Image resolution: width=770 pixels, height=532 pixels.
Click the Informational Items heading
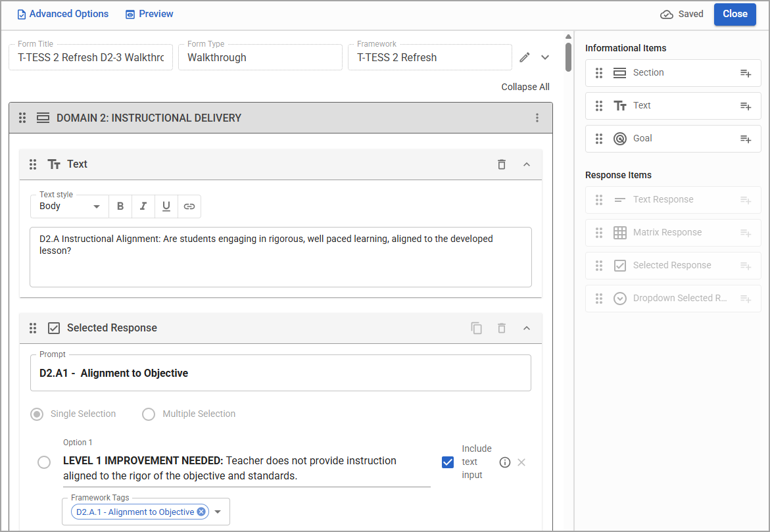pyautogui.click(x=625, y=48)
